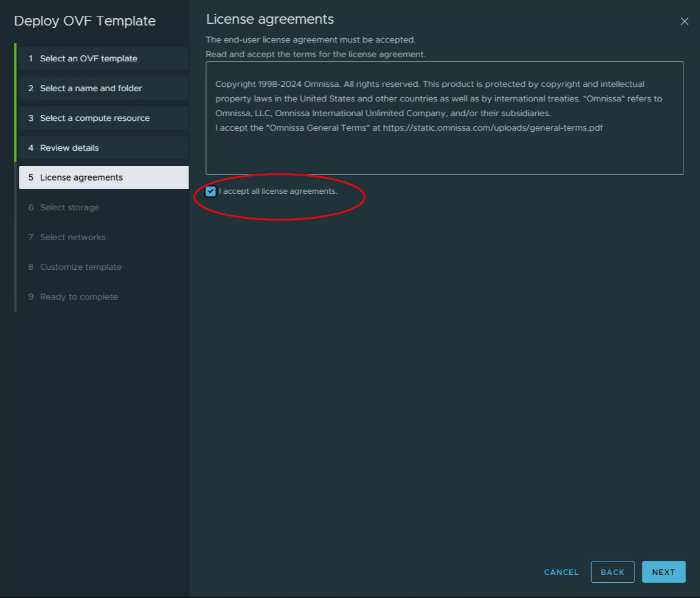
Task: Click step 7 Select networks
Action: pos(73,237)
